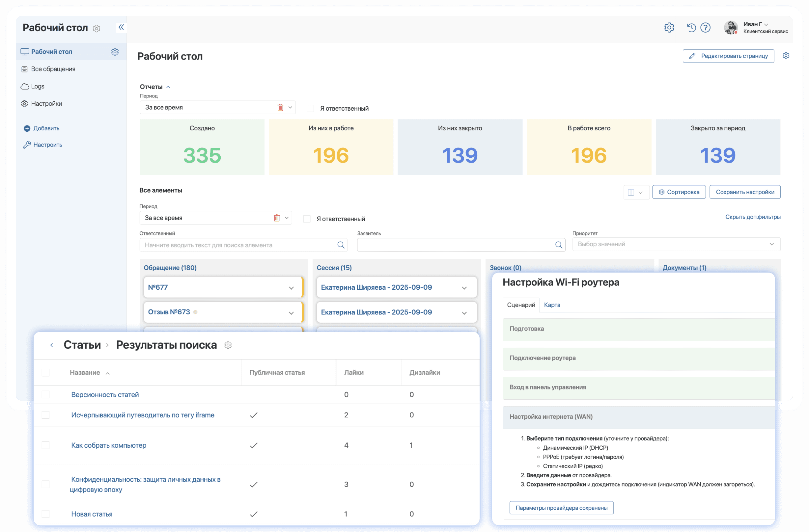Screen dimensions: 809x532
Task: Open the history clock icon in header
Action: tap(691, 28)
